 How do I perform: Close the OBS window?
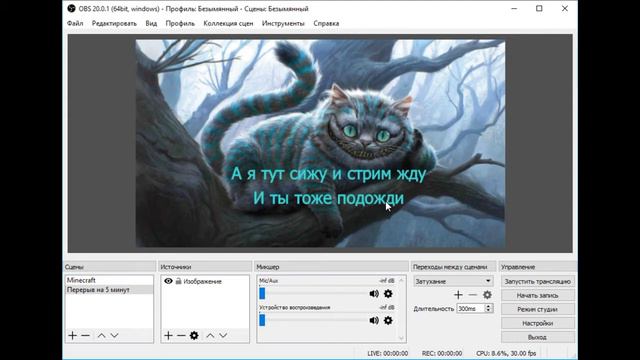(x=564, y=9)
